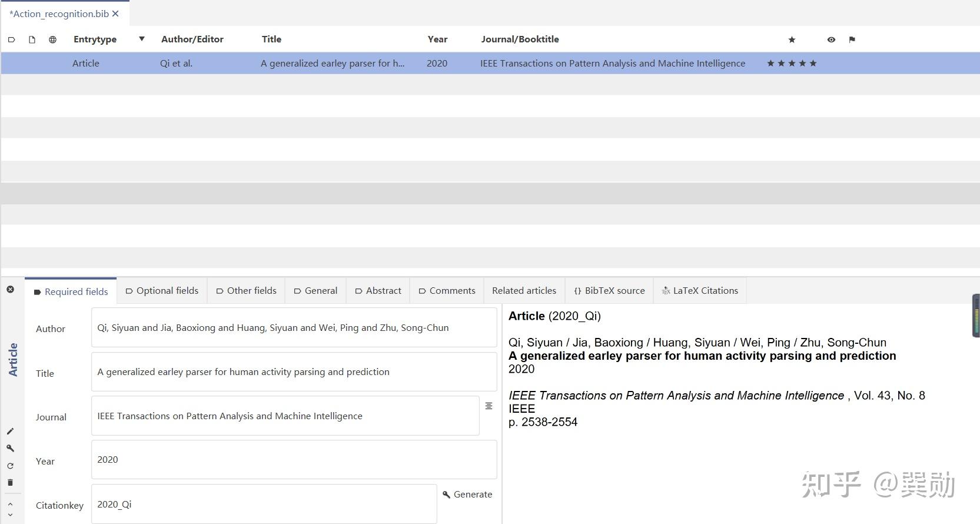Click the read status eye column header
Screen dimensions: 980x524
[x=831, y=39]
